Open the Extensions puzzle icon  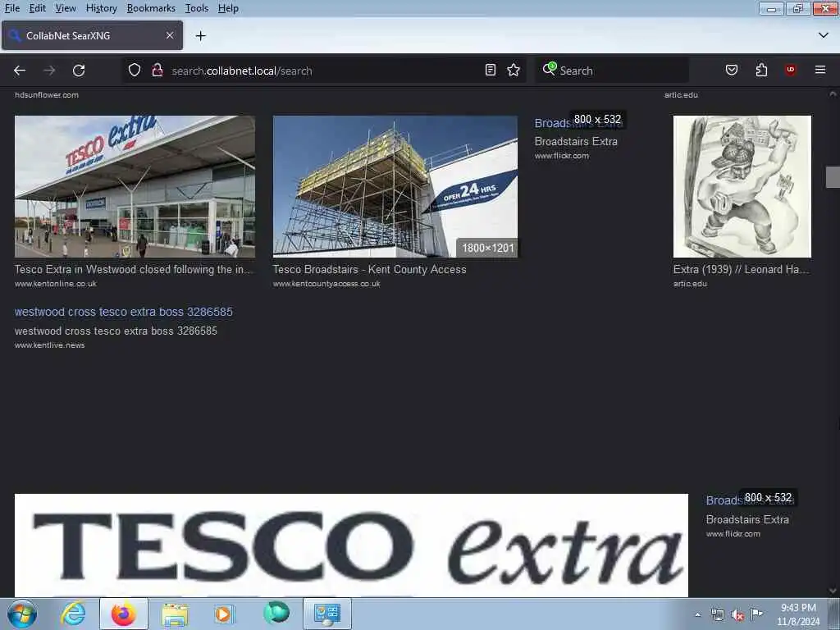(x=761, y=71)
